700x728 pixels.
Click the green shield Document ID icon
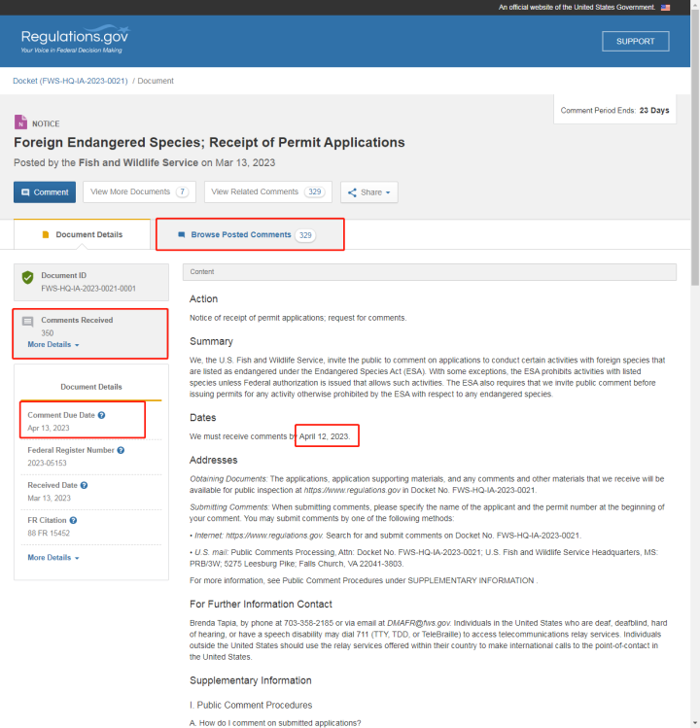[28, 278]
